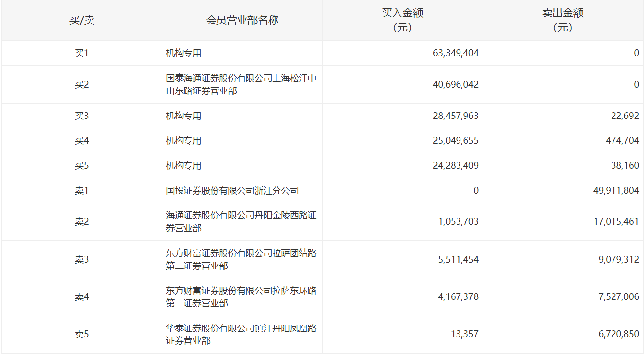Click buy amount 63,349,404
Viewport: 644px width, 355px height.
[456, 53]
